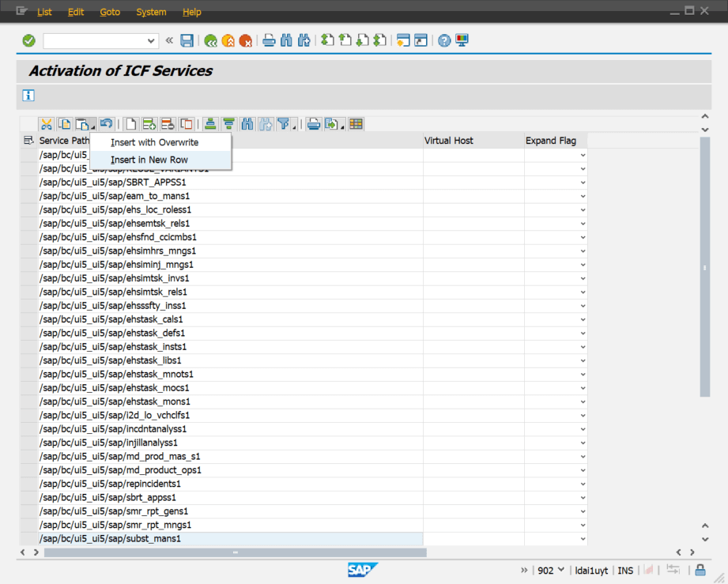Open the List menu
728x584 pixels.
point(44,12)
